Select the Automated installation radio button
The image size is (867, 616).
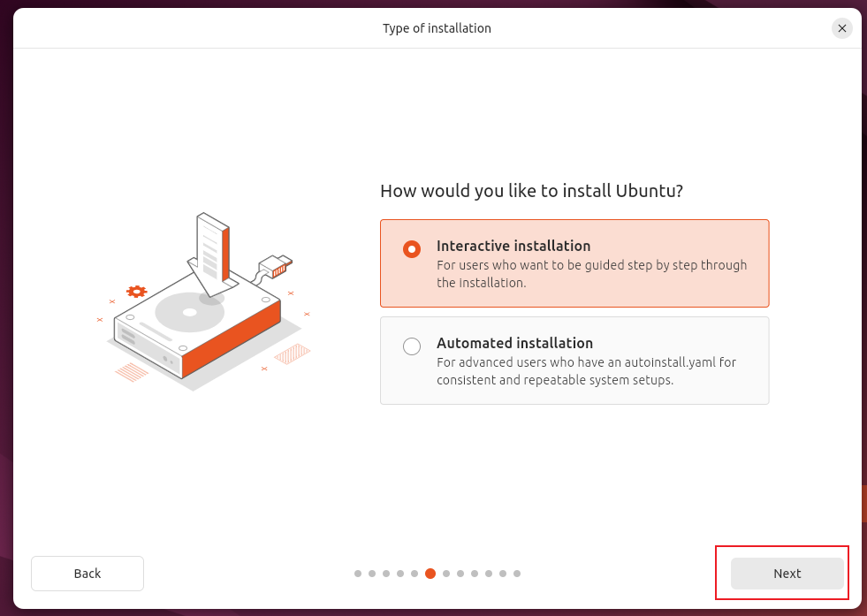click(412, 346)
